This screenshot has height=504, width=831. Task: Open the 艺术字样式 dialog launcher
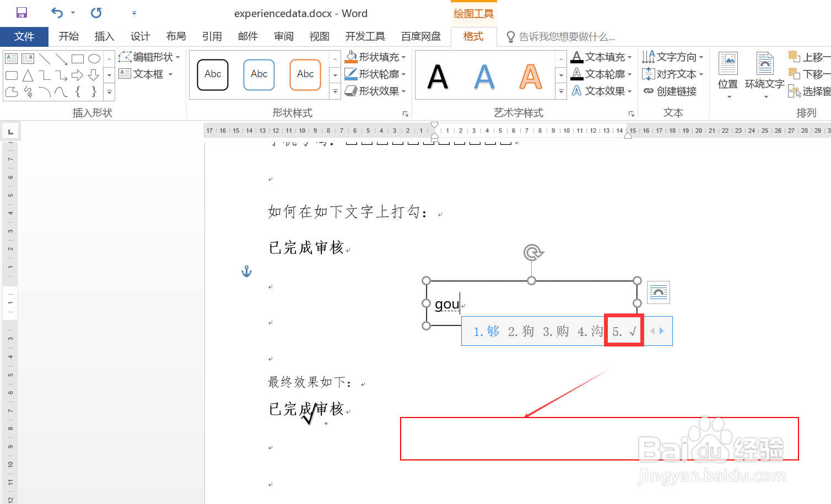pyautogui.click(x=632, y=113)
